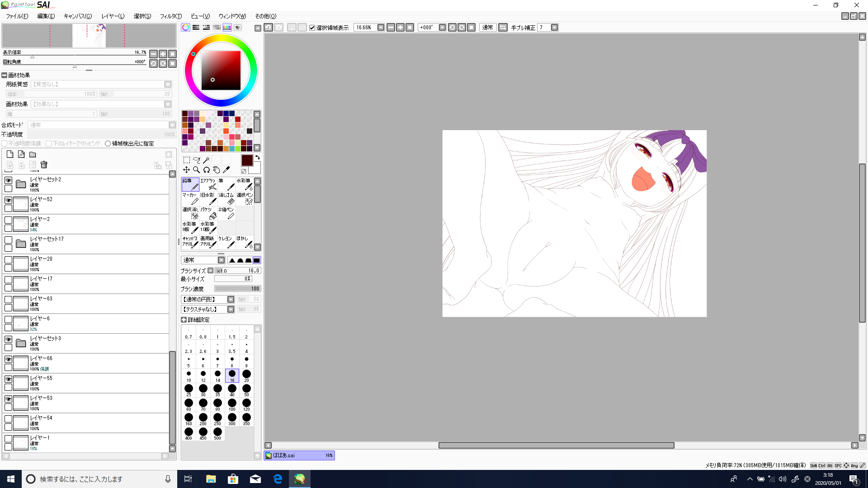Select the rotate view tool
Screen dimensions: 868x488
coord(206,170)
